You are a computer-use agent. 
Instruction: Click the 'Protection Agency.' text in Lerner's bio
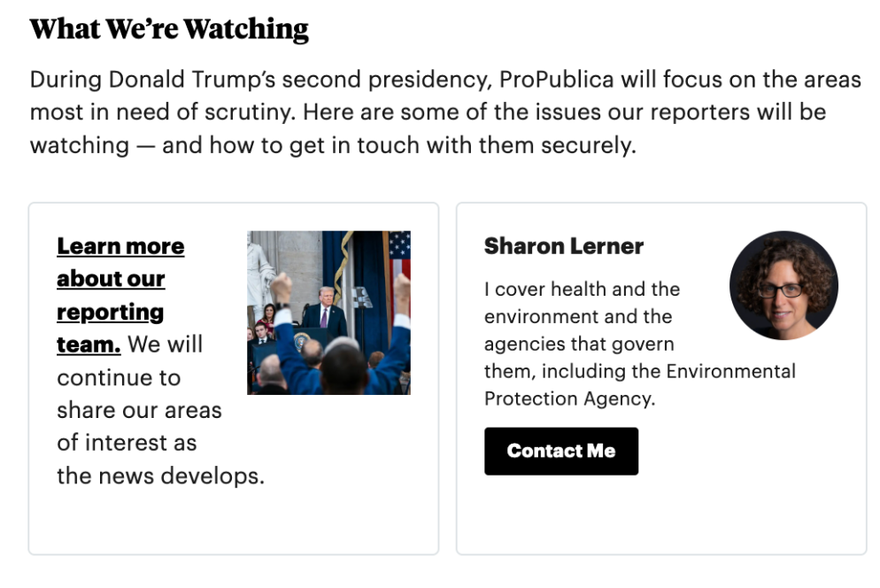point(569,398)
